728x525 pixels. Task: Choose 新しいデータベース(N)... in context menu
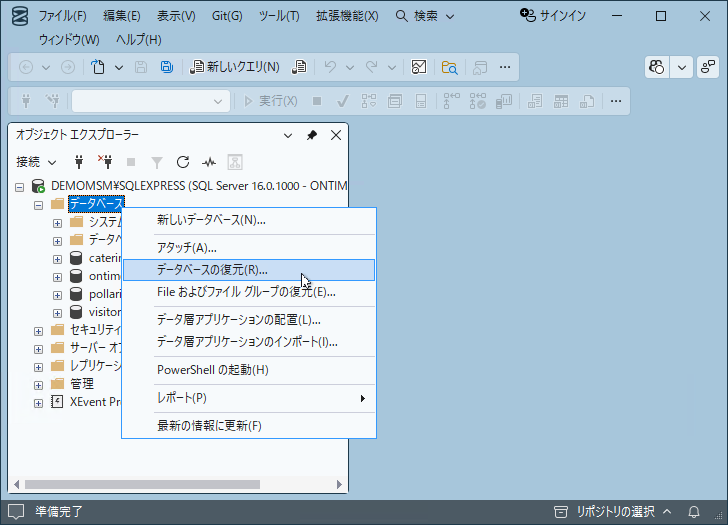(211, 220)
